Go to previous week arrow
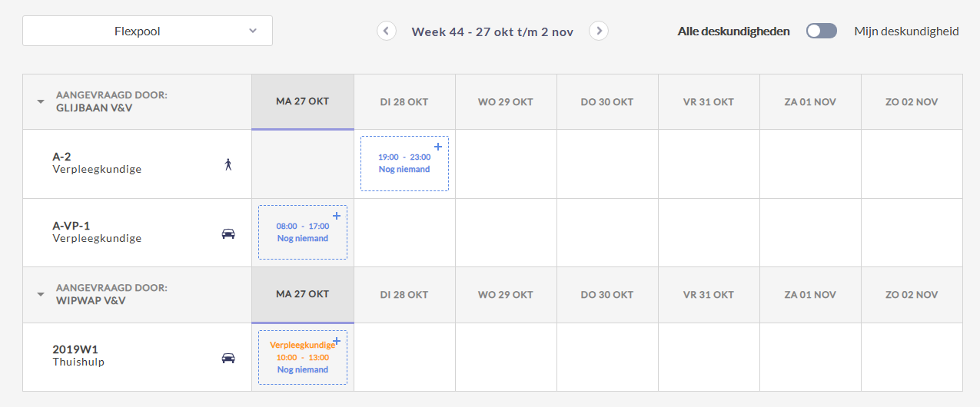 pos(387,31)
